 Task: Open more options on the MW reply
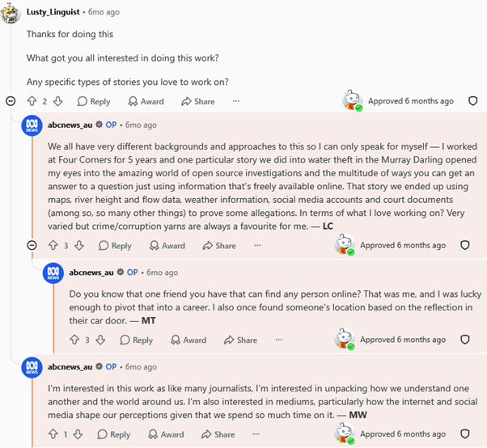point(256,434)
